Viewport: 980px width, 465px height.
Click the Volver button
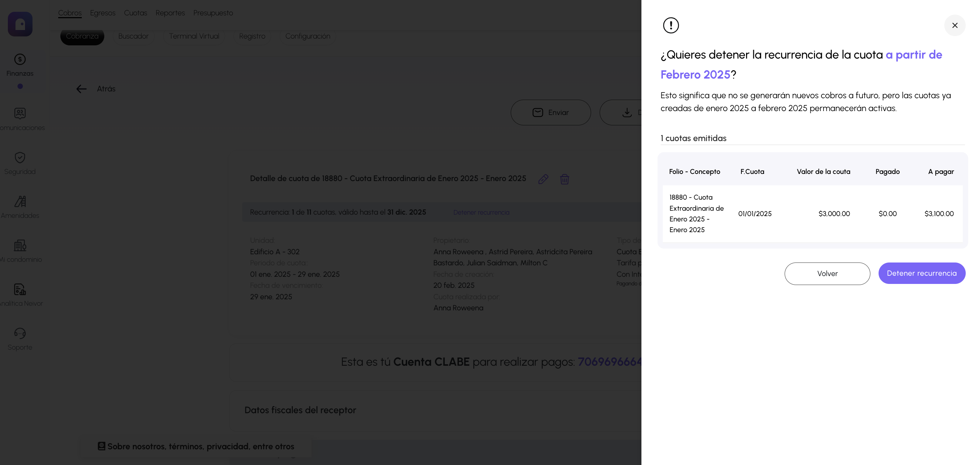(x=827, y=274)
